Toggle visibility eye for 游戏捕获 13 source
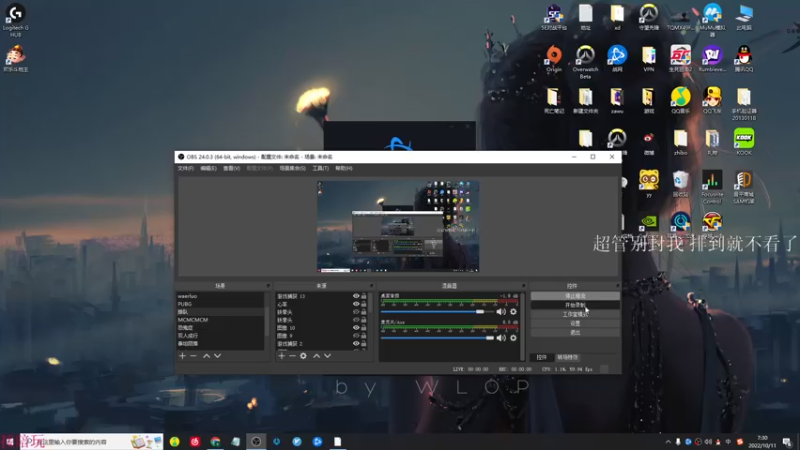This screenshot has height=450, width=800. click(x=356, y=296)
